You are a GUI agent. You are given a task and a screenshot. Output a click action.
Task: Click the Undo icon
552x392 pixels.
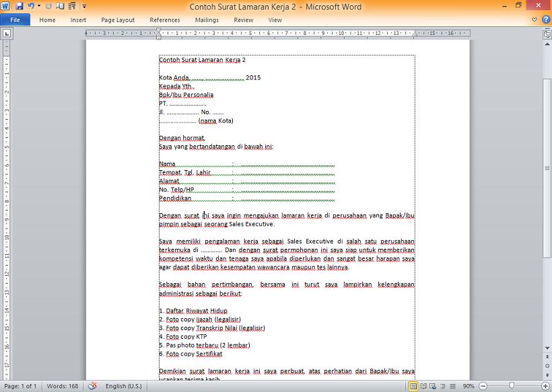point(30,6)
